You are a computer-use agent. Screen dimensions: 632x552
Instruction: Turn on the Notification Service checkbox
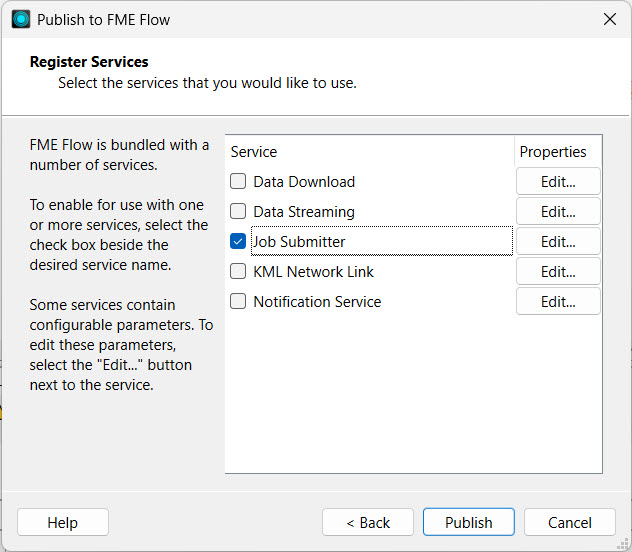tap(238, 302)
